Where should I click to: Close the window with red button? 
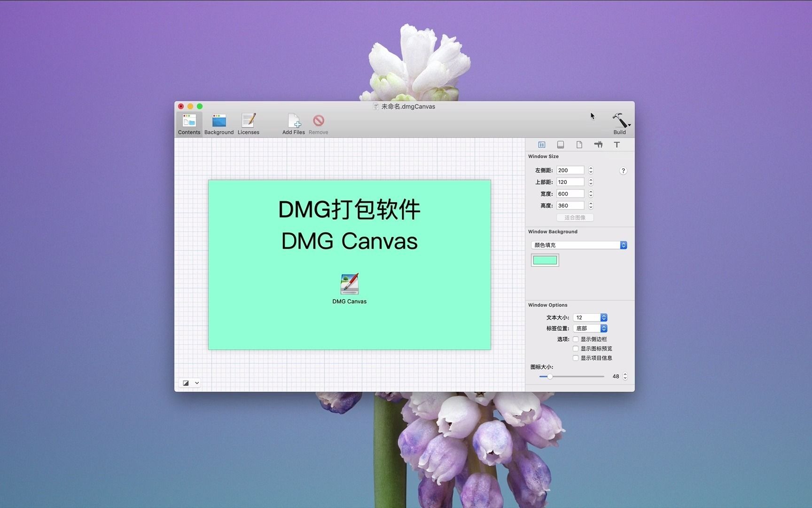181,106
